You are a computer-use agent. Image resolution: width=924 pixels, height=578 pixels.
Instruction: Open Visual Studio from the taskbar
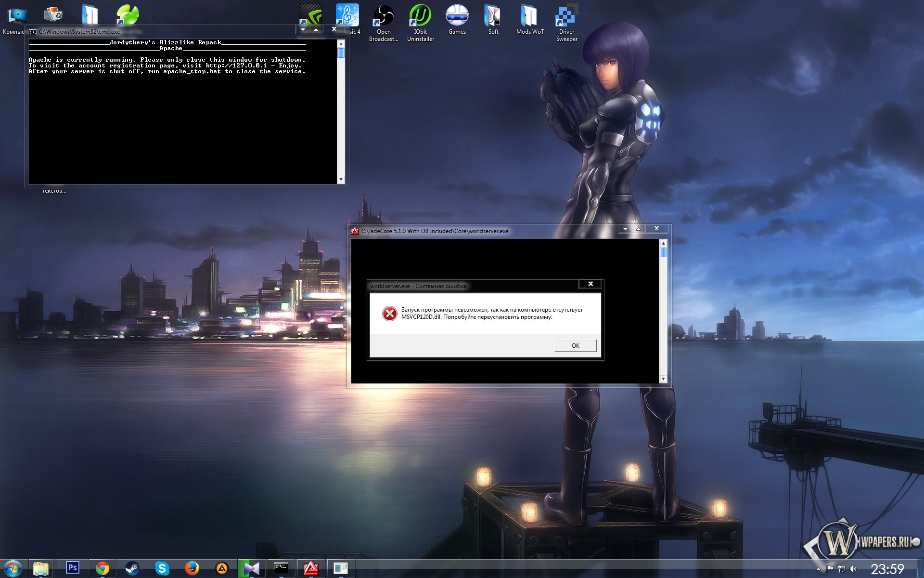pyautogui.click(x=251, y=568)
